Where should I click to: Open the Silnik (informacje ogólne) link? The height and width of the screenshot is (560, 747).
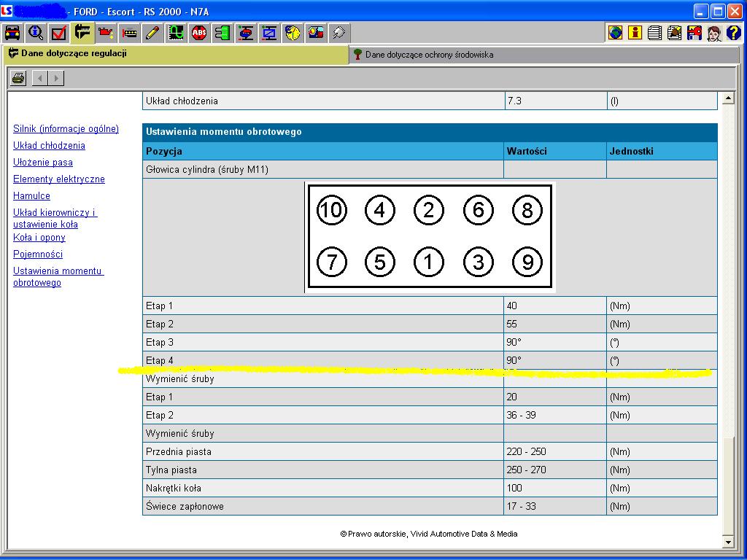66,129
